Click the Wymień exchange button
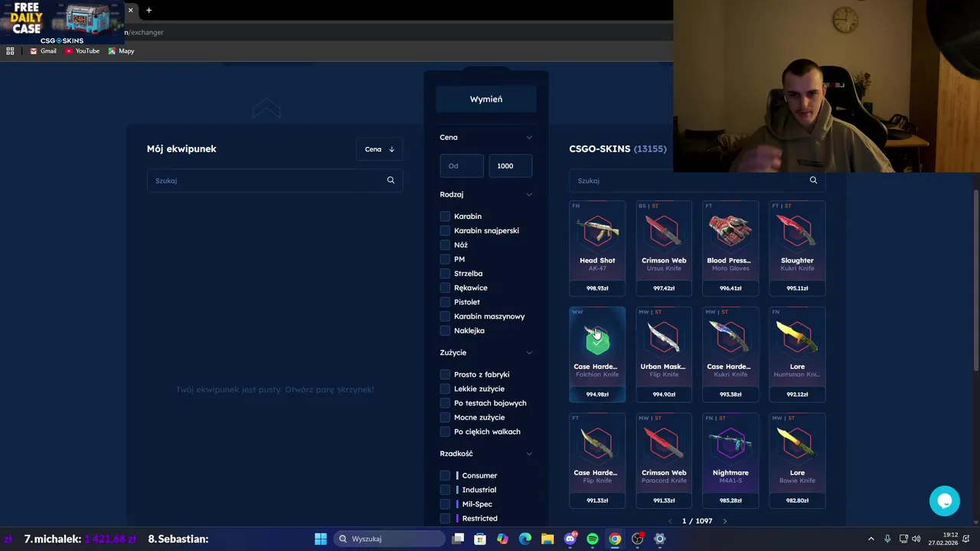 coord(486,99)
